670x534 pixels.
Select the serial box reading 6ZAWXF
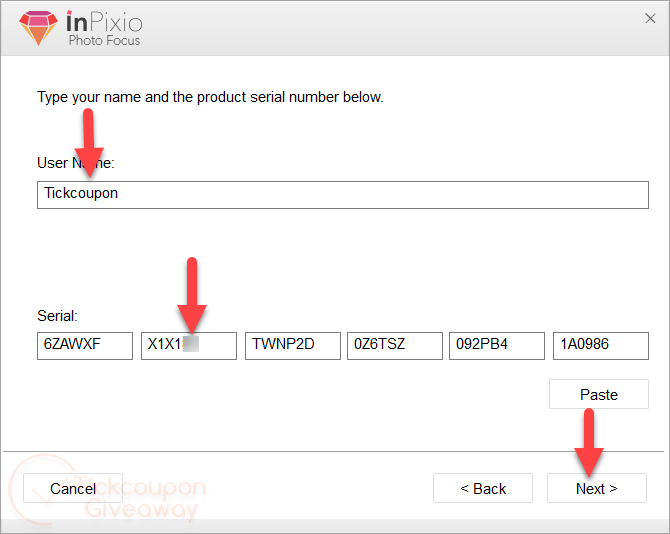[85, 346]
